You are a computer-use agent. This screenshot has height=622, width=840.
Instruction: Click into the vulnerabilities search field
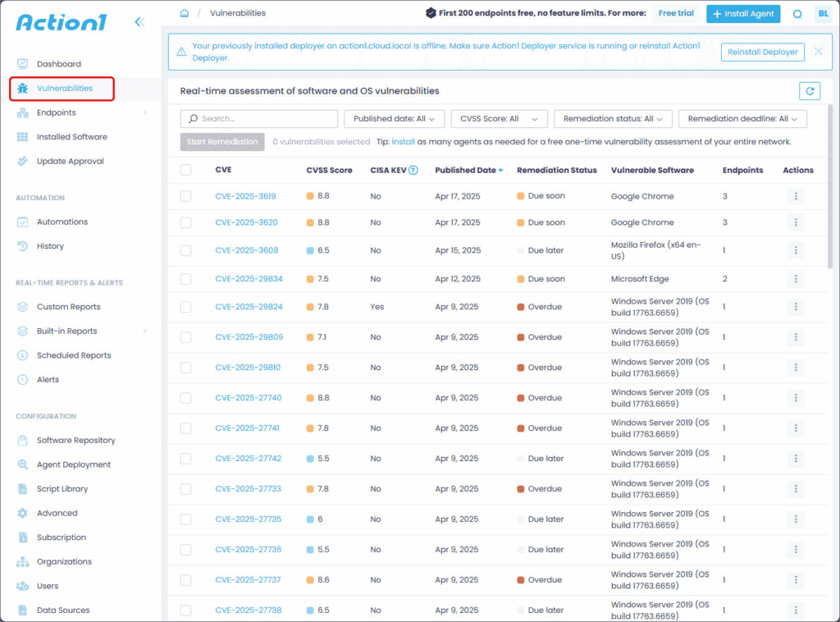(x=258, y=118)
